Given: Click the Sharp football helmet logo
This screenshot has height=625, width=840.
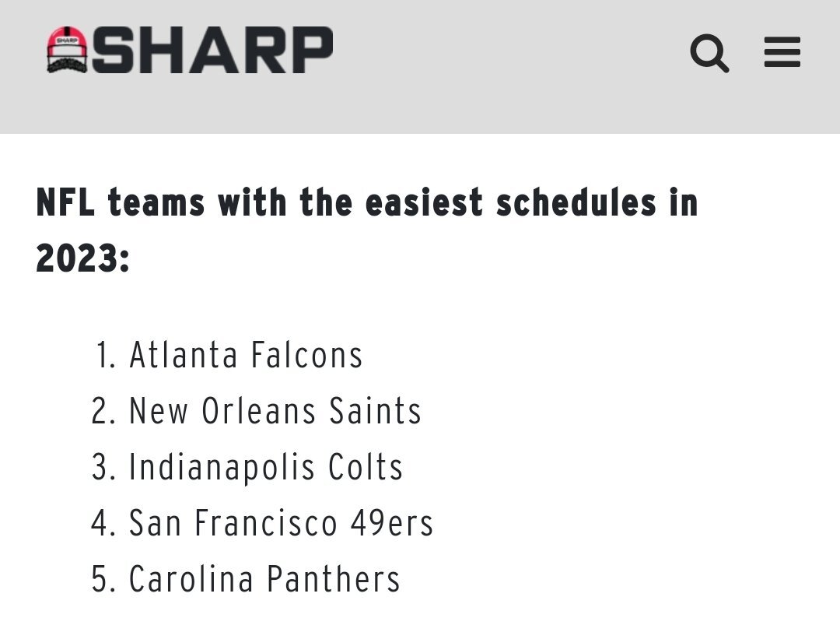Looking at the screenshot, I should click(68, 51).
